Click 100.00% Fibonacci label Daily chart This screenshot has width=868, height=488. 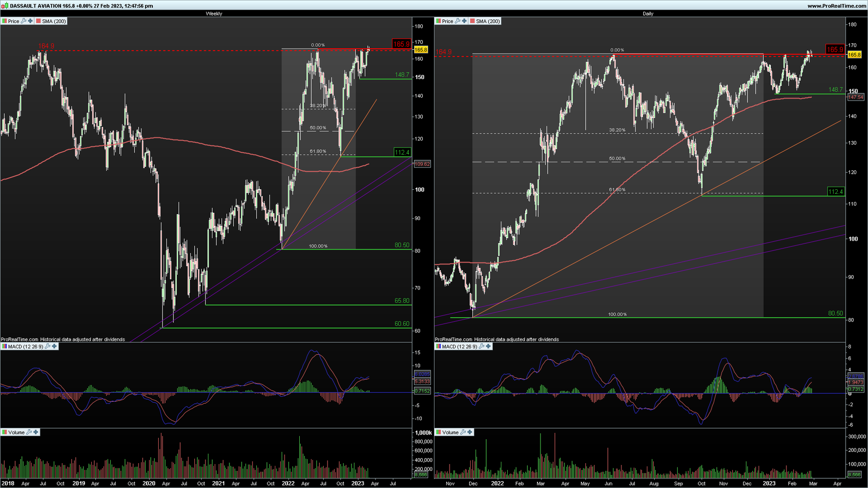[617, 314]
